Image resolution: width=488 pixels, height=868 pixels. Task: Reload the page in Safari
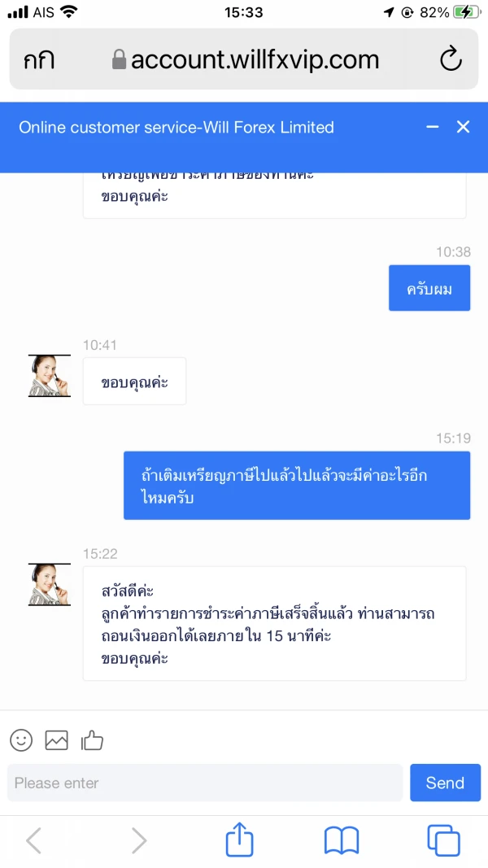(x=450, y=59)
